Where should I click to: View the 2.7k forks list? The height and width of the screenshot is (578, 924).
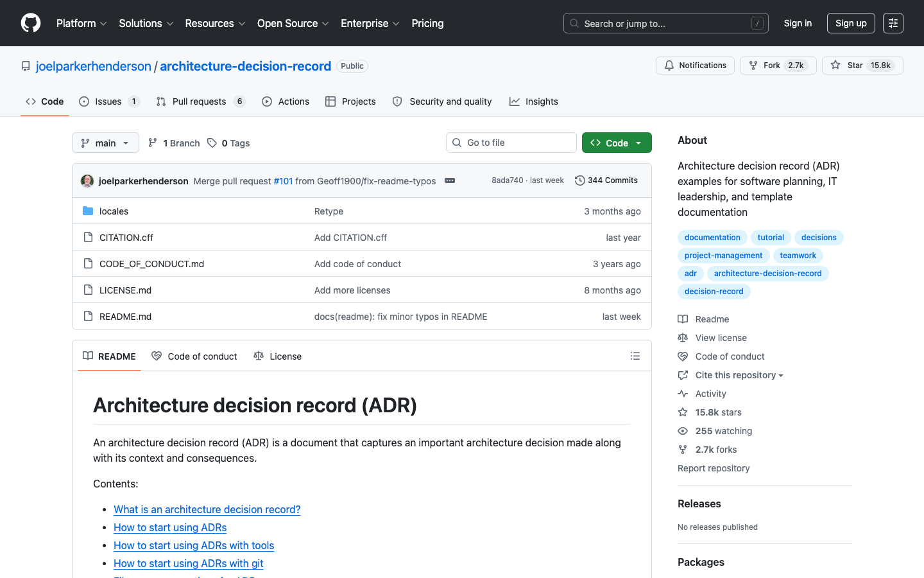(x=707, y=450)
